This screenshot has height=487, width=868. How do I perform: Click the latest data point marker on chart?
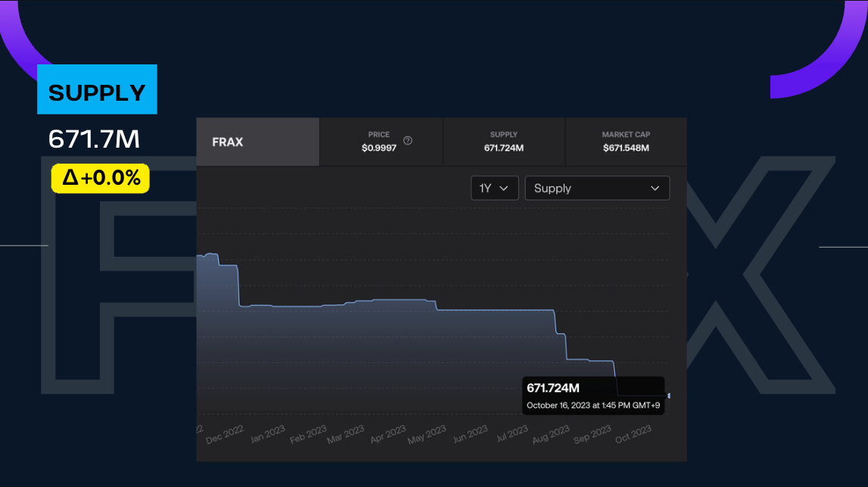coord(667,395)
